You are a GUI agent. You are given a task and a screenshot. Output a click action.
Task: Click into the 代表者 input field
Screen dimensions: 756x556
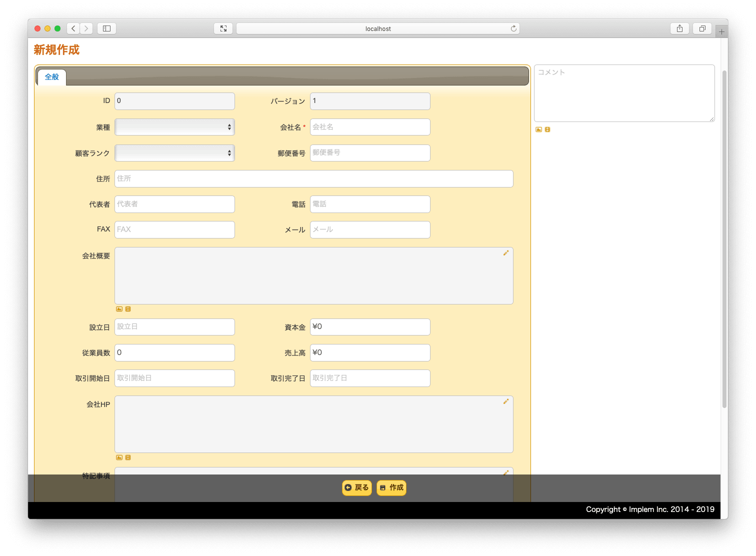tap(174, 204)
